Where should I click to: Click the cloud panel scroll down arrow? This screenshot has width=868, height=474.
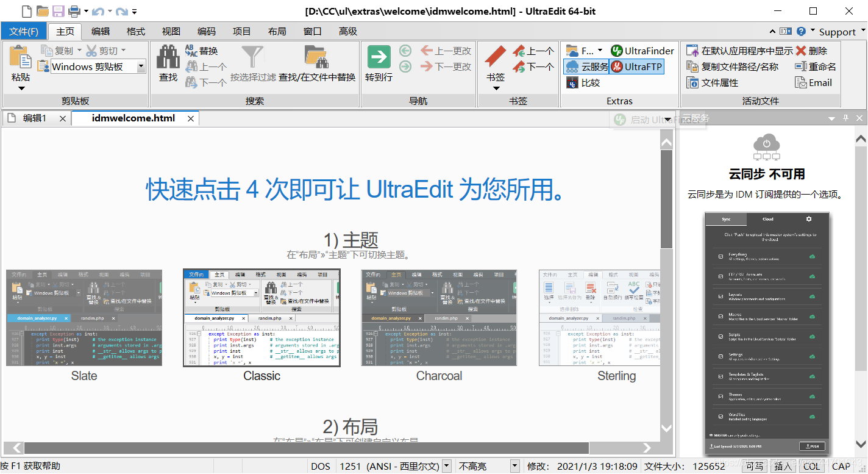pyautogui.click(x=860, y=443)
